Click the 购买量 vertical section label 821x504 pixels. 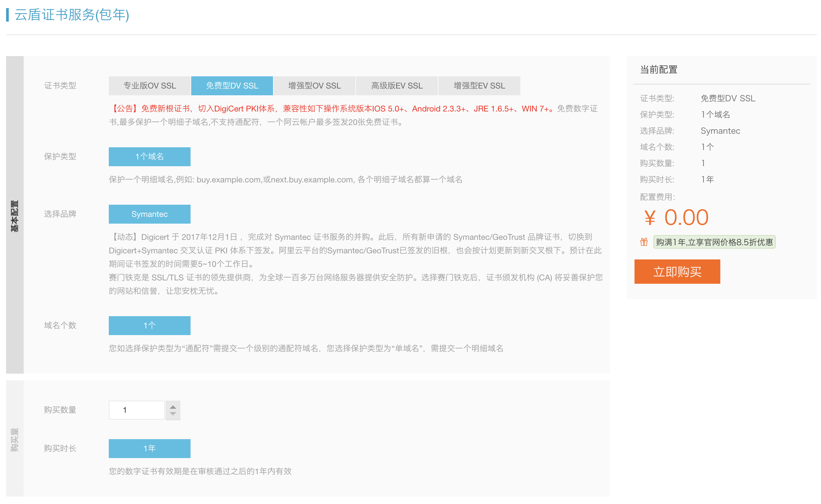[x=15, y=439]
